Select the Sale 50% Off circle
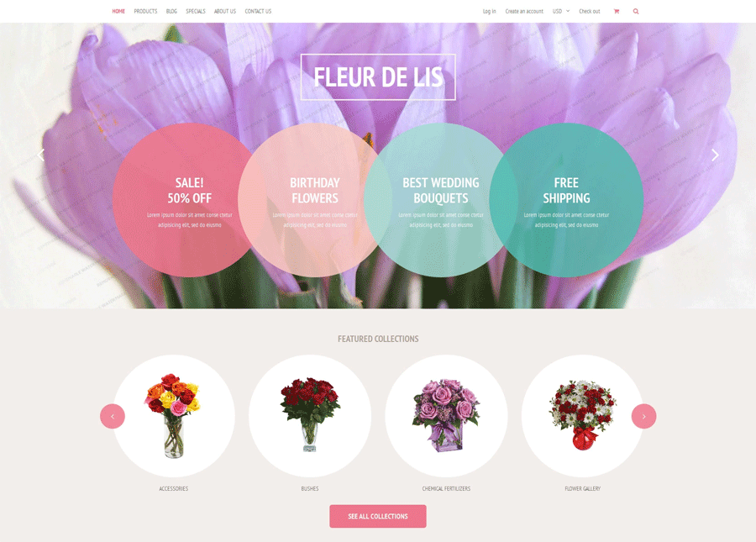756x542 pixels. (190, 200)
